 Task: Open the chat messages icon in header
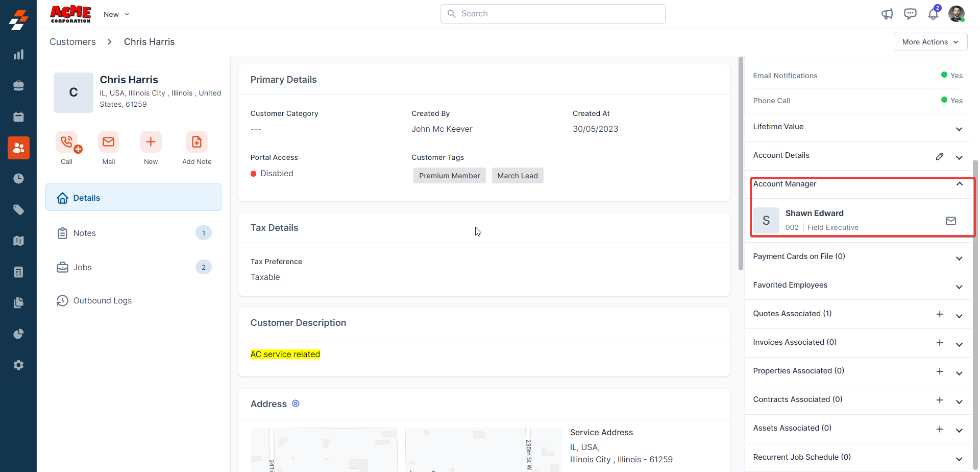pos(910,14)
